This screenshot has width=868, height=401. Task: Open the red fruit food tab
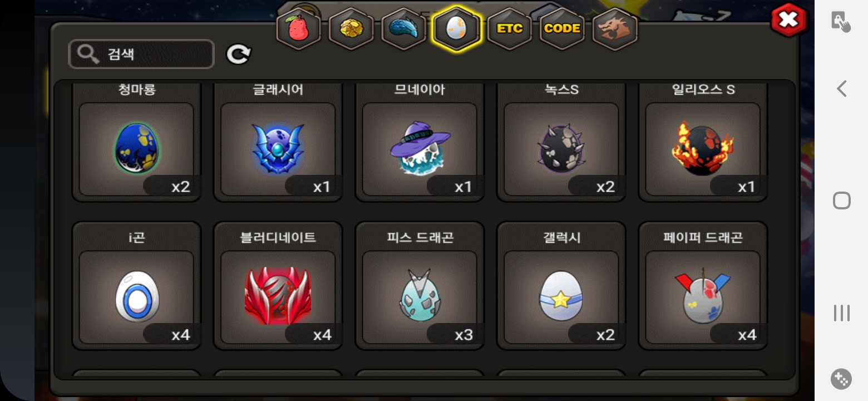(x=299, y=28)
